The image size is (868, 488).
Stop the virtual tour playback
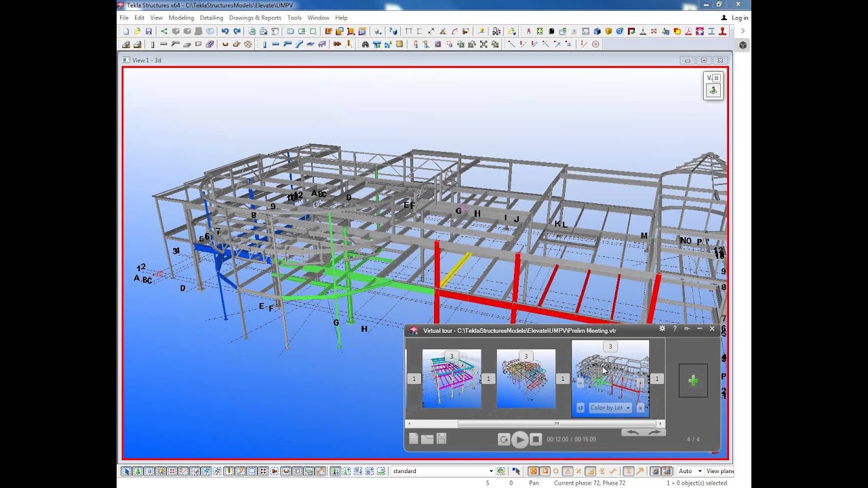[536, 439]
